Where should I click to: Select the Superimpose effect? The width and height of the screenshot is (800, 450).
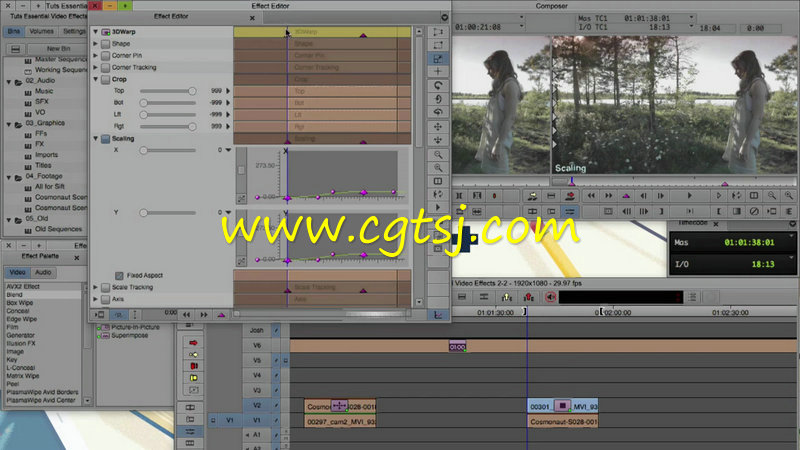coord(130,336)
